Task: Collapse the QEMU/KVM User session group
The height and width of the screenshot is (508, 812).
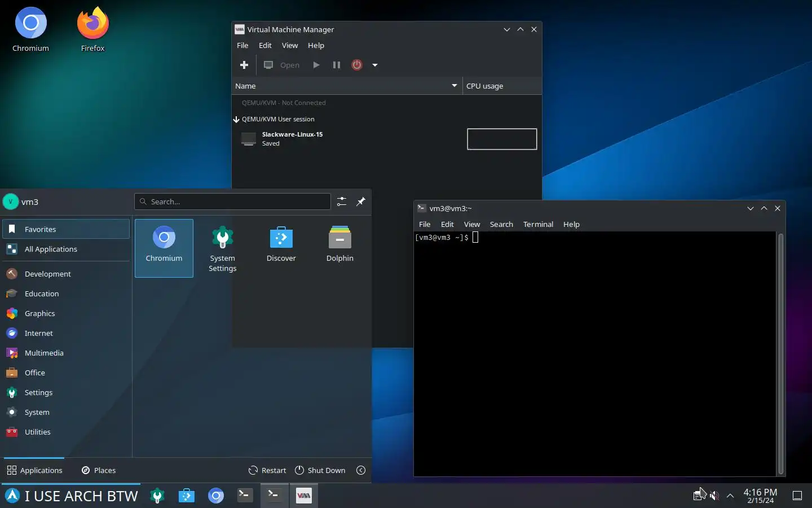Action: pyautogui.click(x=236, y=119)
